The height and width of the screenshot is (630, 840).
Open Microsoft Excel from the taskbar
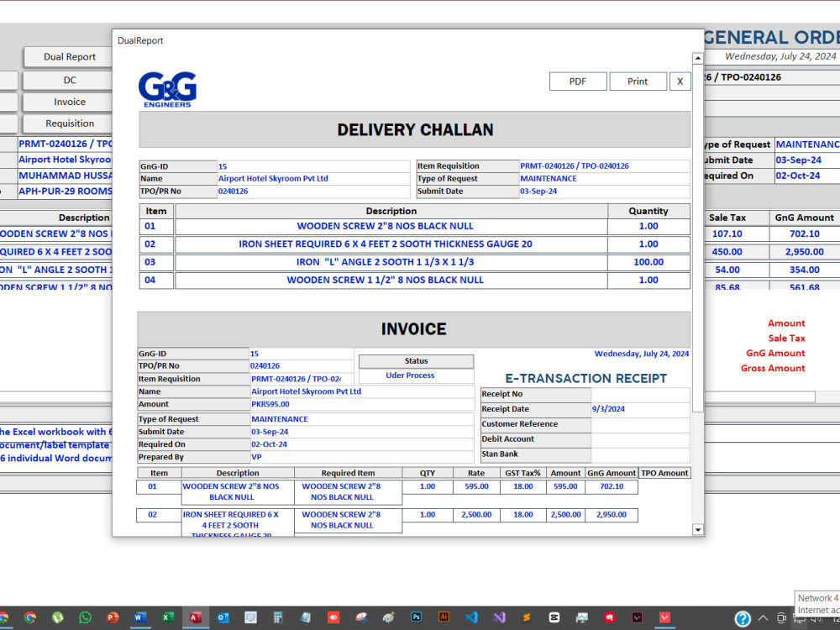[167, 617]
